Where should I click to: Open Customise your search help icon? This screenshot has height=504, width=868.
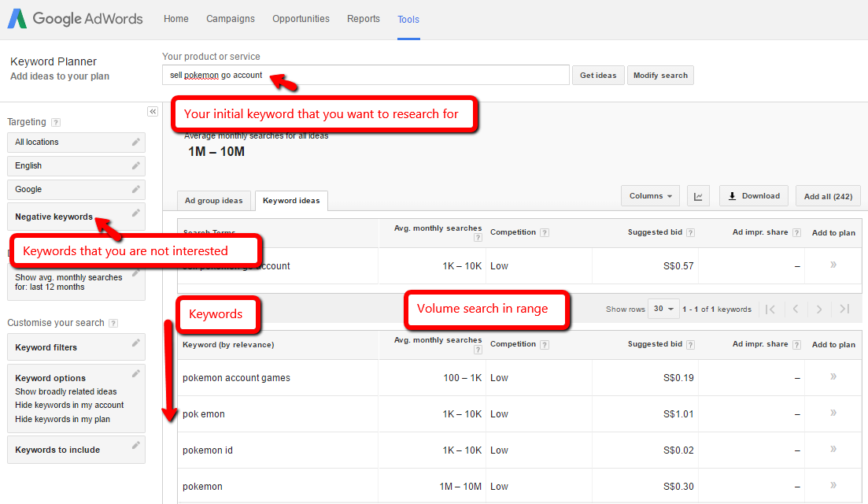(113, 323)
